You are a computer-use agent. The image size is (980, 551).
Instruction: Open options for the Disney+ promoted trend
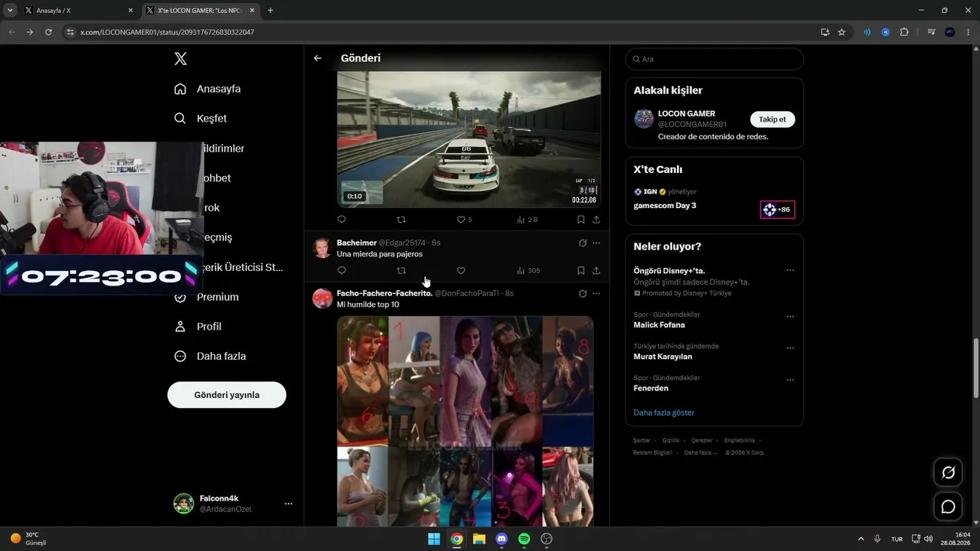790,270
